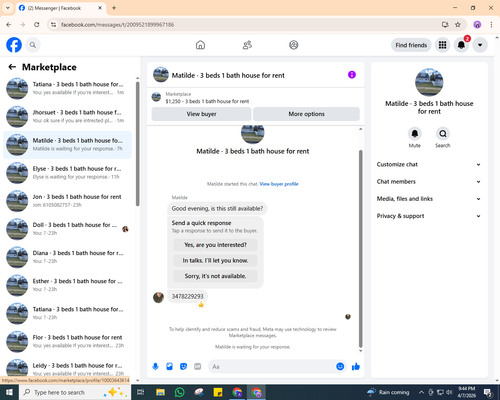Click the sender avatar beside message 3478229293

158,297
